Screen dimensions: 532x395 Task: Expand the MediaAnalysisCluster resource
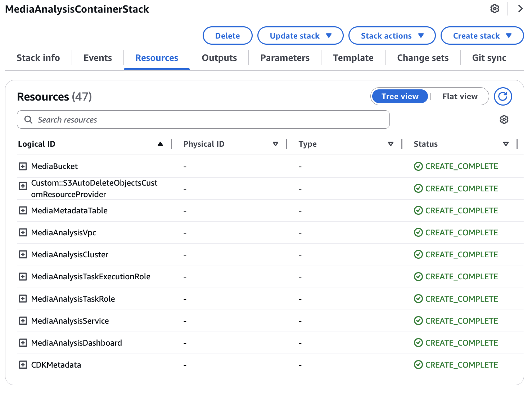click(23, 254)
